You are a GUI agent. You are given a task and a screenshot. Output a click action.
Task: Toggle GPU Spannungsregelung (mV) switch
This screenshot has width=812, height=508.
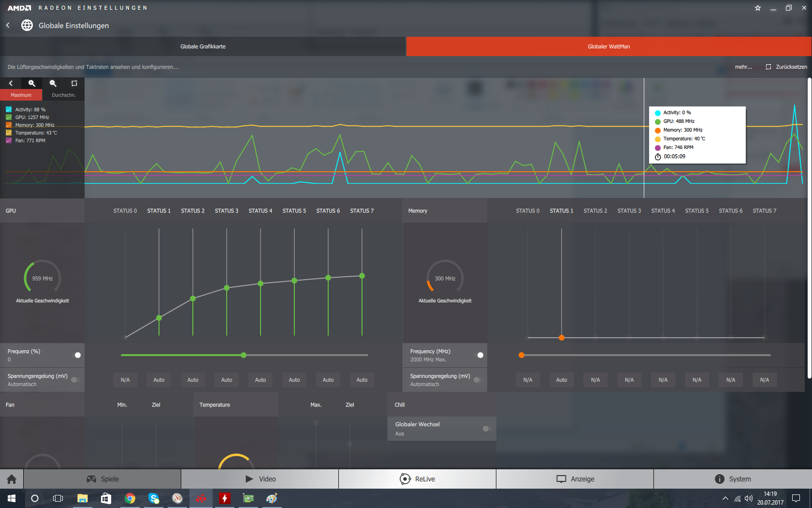(x=76, y=380)
